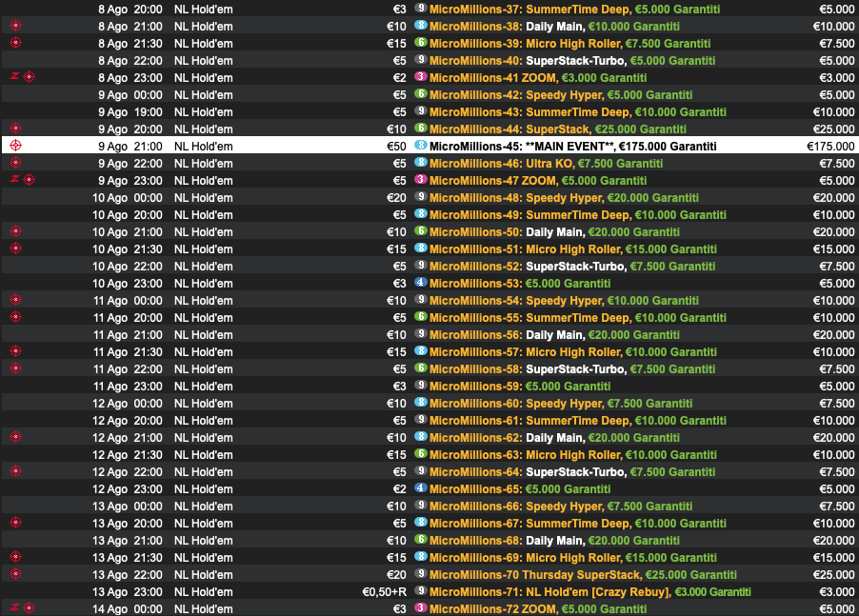
Task: Click the €15.000 prize for MicroMillions-51
Action: 834,249
